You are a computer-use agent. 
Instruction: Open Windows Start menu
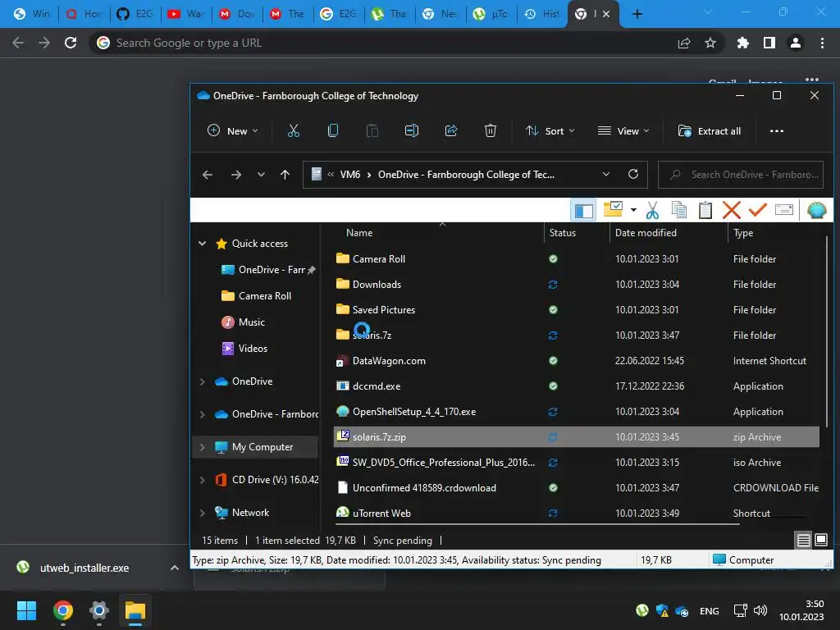tap(26, 610)
